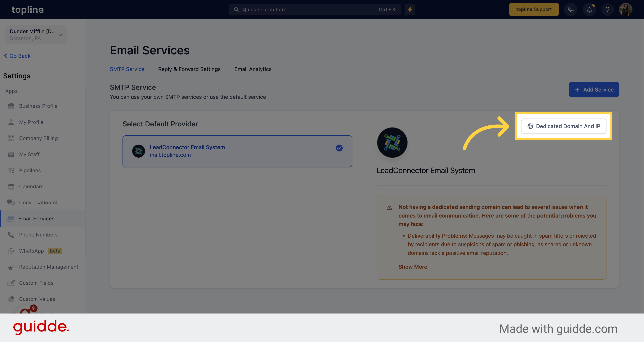The width and height of the screenshot is (644, 342).
Task: Click the Custom Values pie icon
Action: [11, 299]
